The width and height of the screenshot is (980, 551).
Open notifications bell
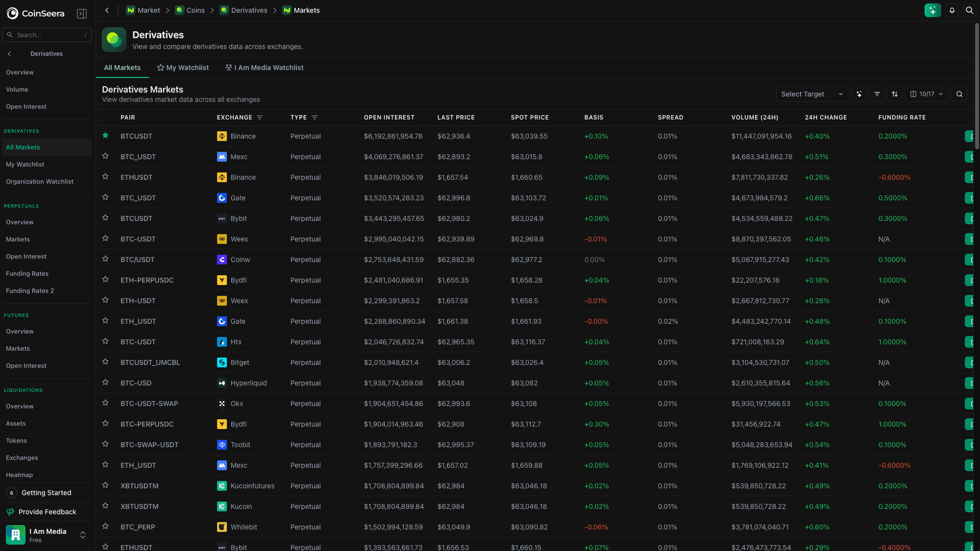pyautogui.click(x=952, y=10)
